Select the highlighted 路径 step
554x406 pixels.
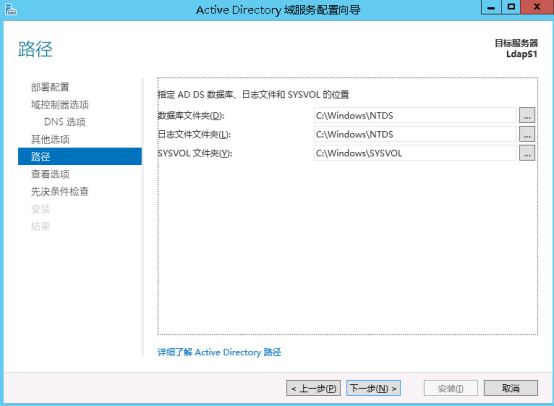point(80,157)
